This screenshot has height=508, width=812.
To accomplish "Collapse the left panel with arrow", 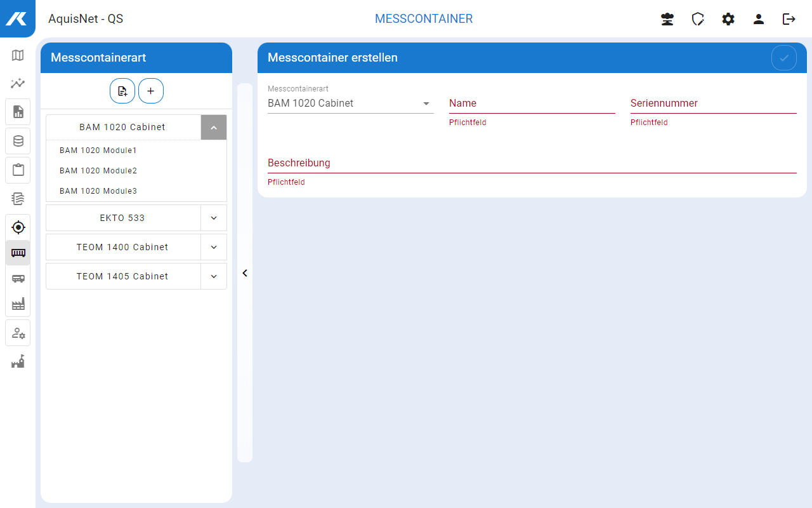I will 245,273.
